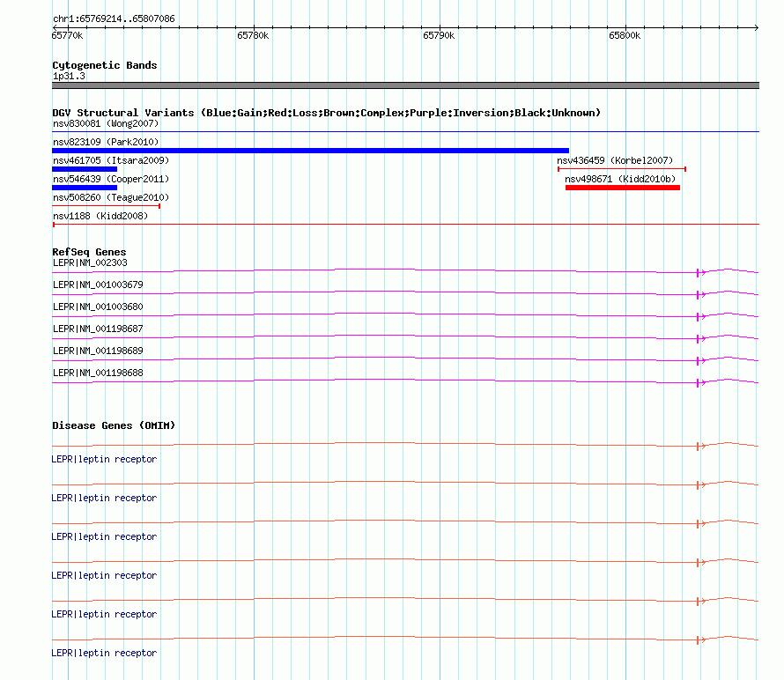This screenshot has width=784, height=680.
Task: Click the thin blue line under nsv830081
Action: [x=405, y=132]
